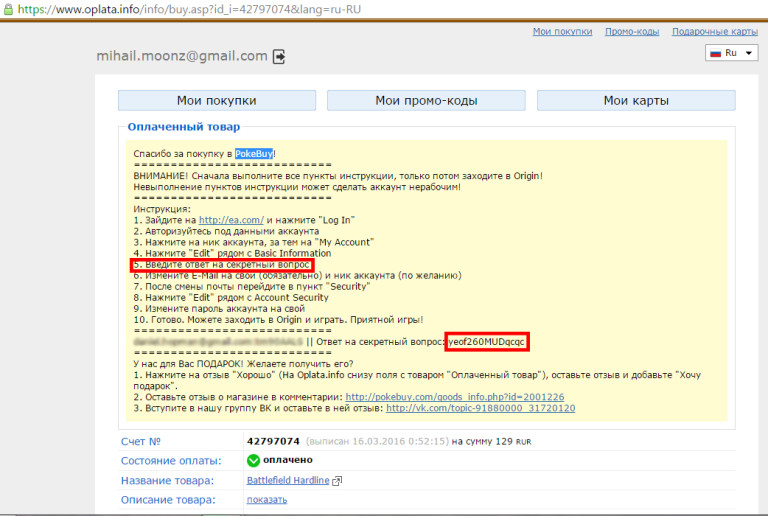Click the blurred account credentials text
This screenshot has width=768, height=516.
218,342
